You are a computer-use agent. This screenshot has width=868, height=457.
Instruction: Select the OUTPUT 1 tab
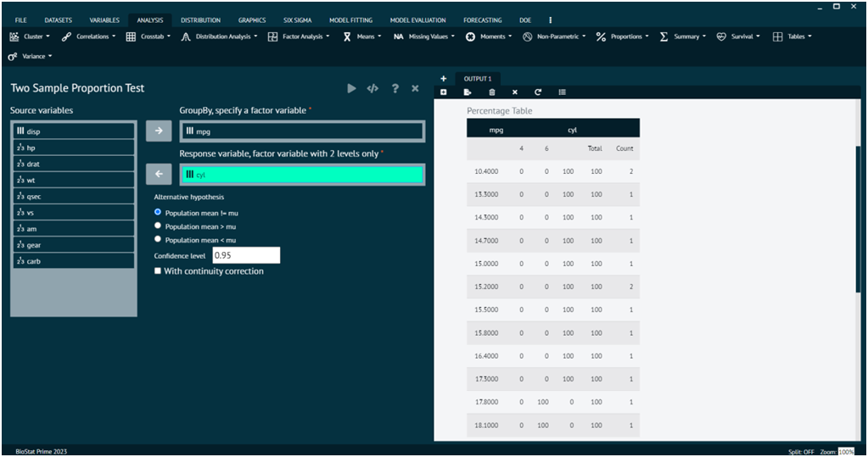[478, 79]
